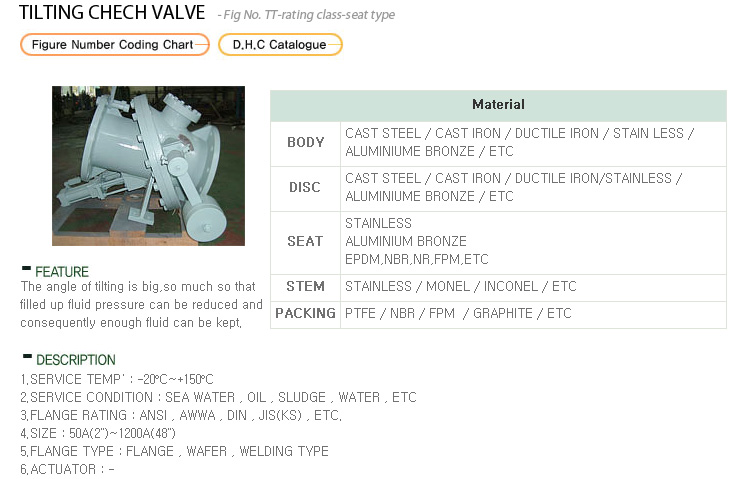Click the TILTING CHECH VALVE page title
740x479 pixels.
(112, 12)
